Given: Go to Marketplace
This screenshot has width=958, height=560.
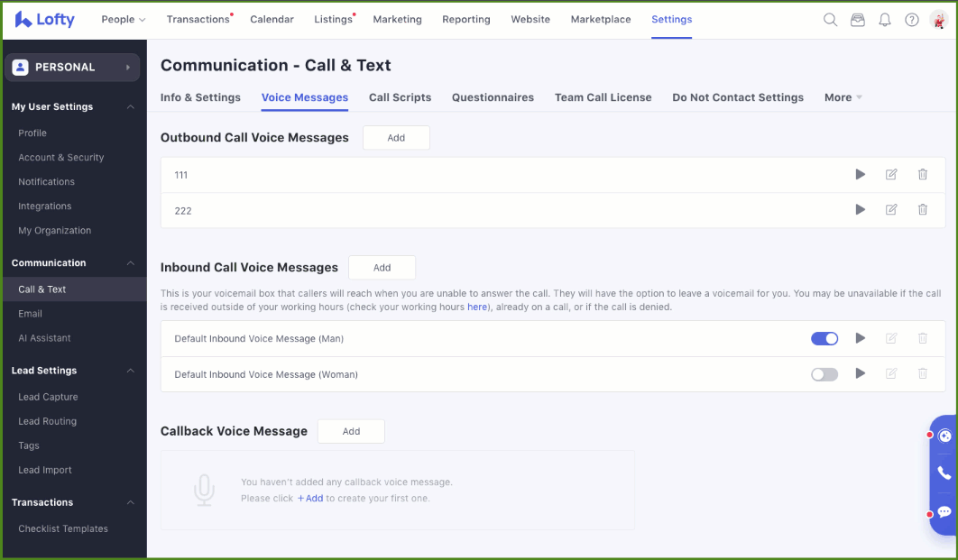Looking at the screenshot, I should 601,20.
